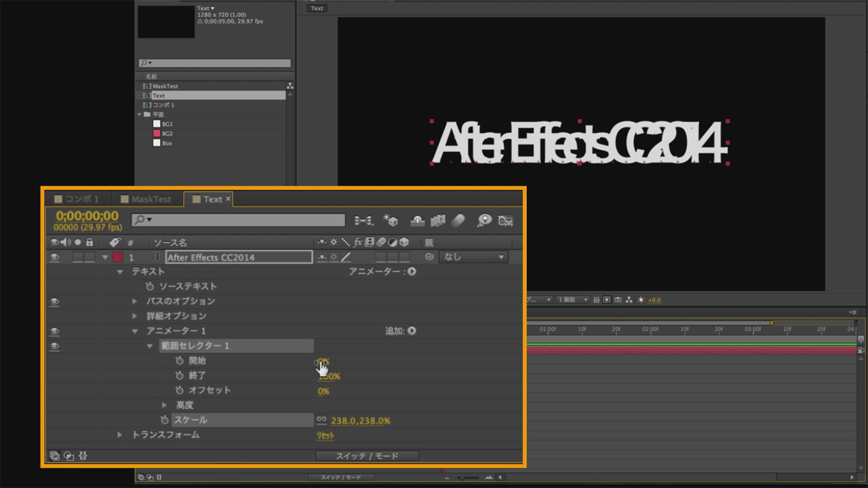
Task: Click stopwatch next to スケール
Action: click(164, 420)
